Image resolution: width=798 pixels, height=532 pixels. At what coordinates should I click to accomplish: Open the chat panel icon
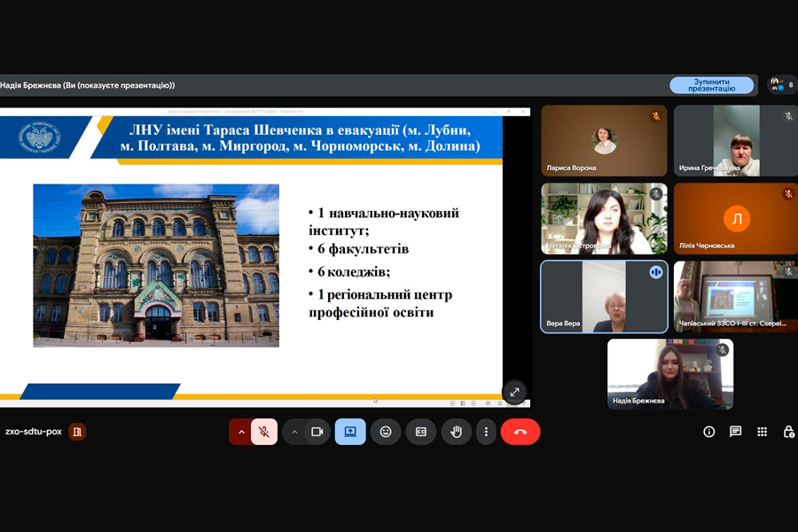[735, 432]
